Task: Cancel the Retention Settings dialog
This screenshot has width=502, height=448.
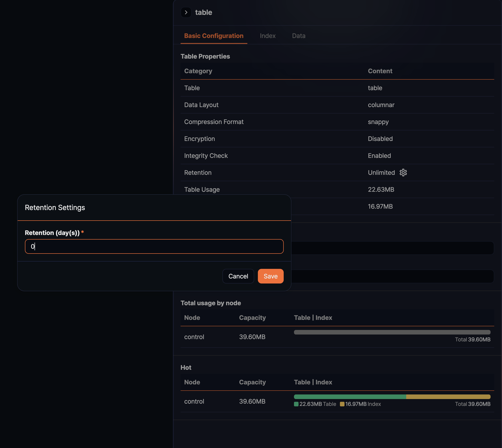Action: pos(238,276)
